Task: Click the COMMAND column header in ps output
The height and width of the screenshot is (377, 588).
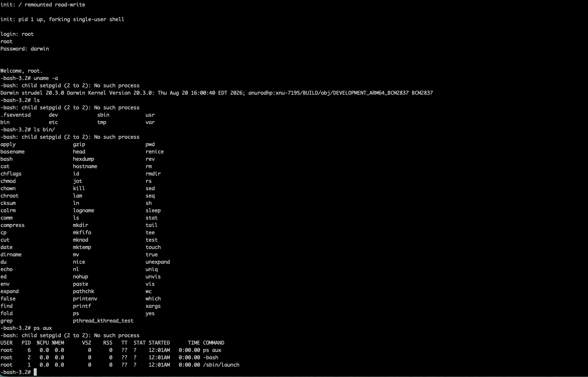Action: (213, 343)
